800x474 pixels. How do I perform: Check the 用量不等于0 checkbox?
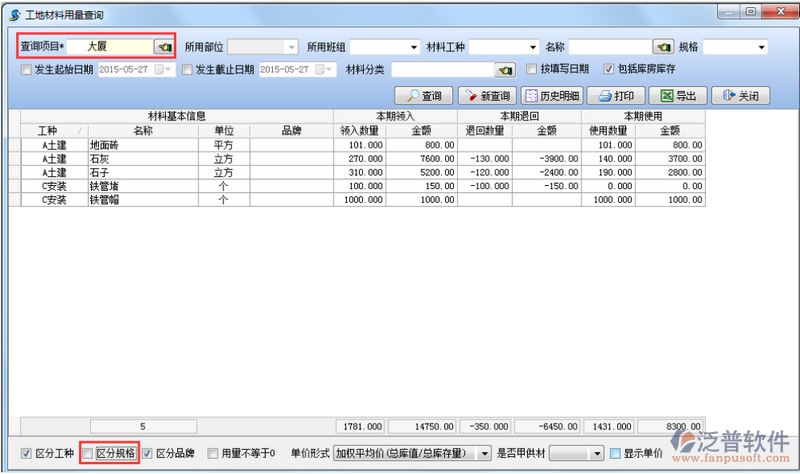[213, 454]
